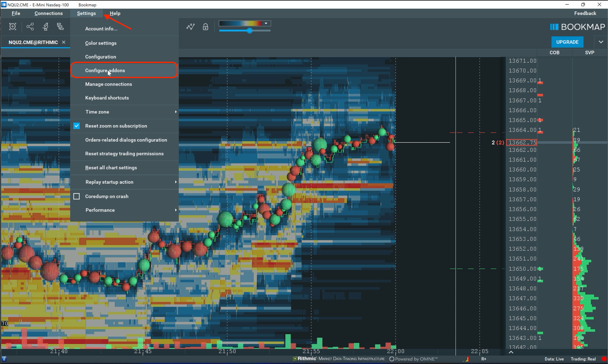The height and width of the screenshot is (364, 608).
Task: Uncheck Reset zoom on subscription
Action: pyautogui.click(x=77, y=126)
